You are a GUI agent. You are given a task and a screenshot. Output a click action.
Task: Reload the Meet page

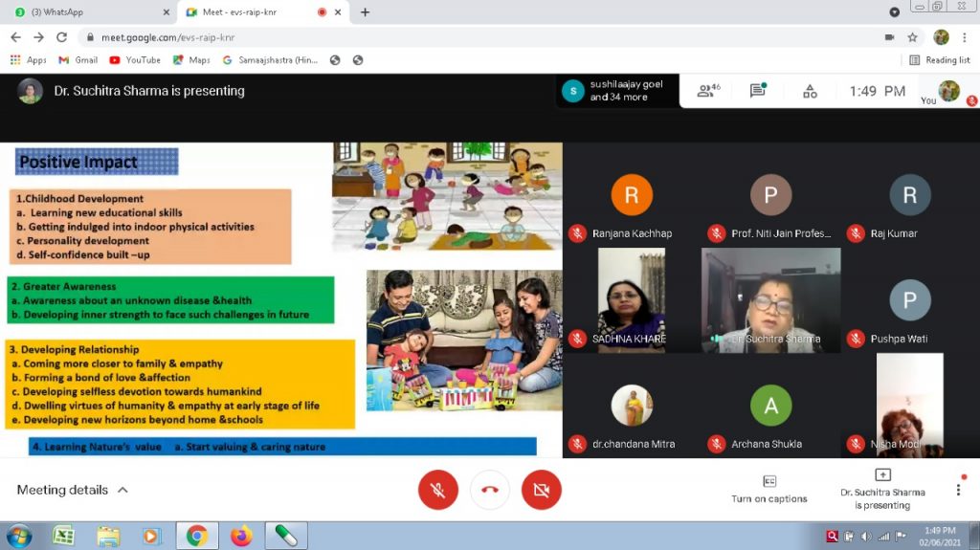[x=62, y=37]
